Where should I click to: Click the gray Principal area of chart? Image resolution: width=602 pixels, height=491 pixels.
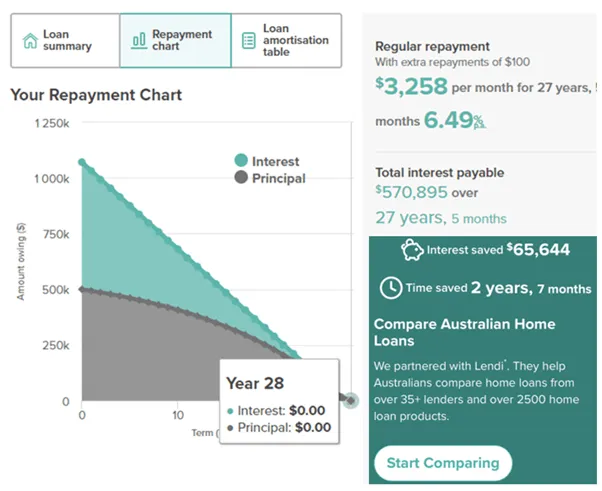pos(146,353)
